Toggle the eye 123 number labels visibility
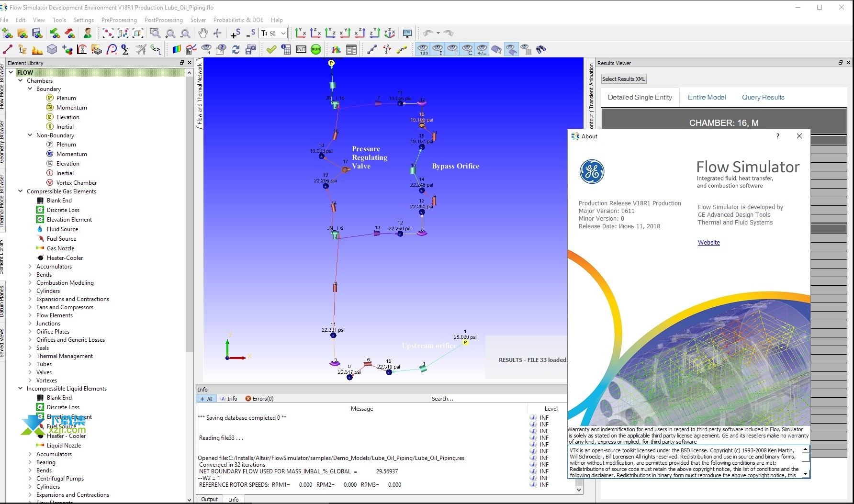The width and height of the screenshot is (854, 504). point(423,49)
